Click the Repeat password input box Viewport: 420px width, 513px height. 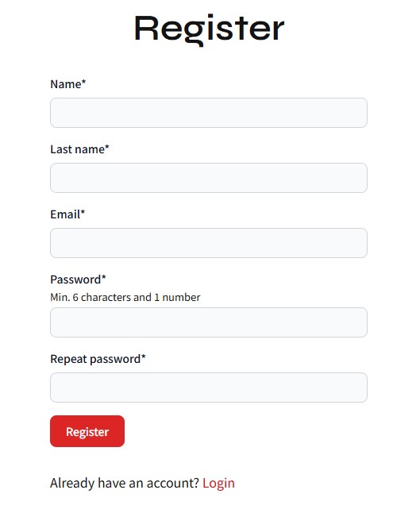[209, 388]
